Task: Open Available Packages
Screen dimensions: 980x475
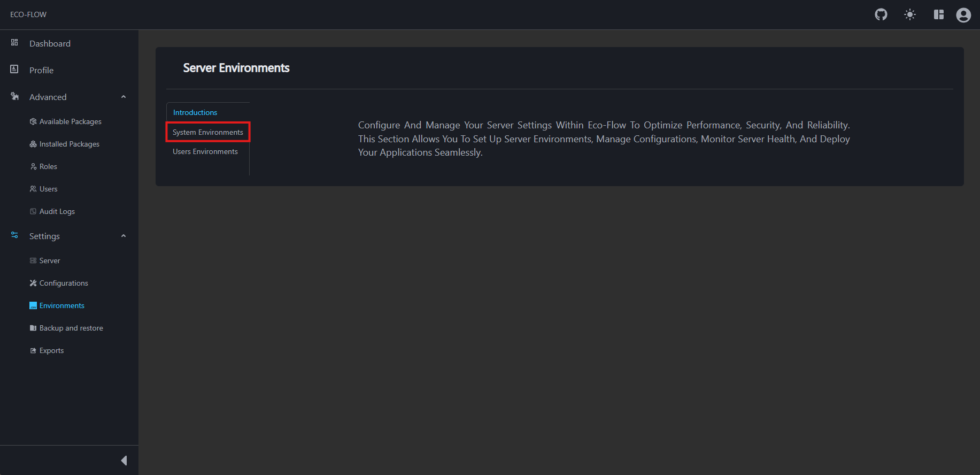Action: [71, 121]
